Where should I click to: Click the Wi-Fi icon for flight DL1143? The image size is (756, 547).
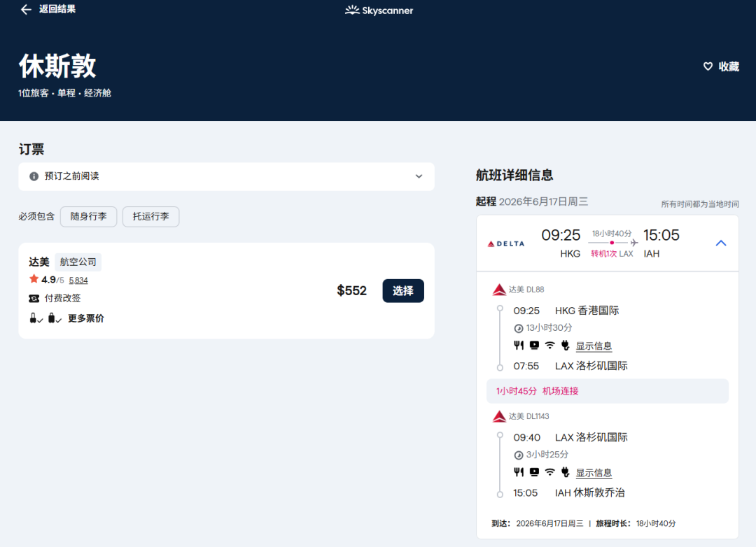tap(549, 472)
